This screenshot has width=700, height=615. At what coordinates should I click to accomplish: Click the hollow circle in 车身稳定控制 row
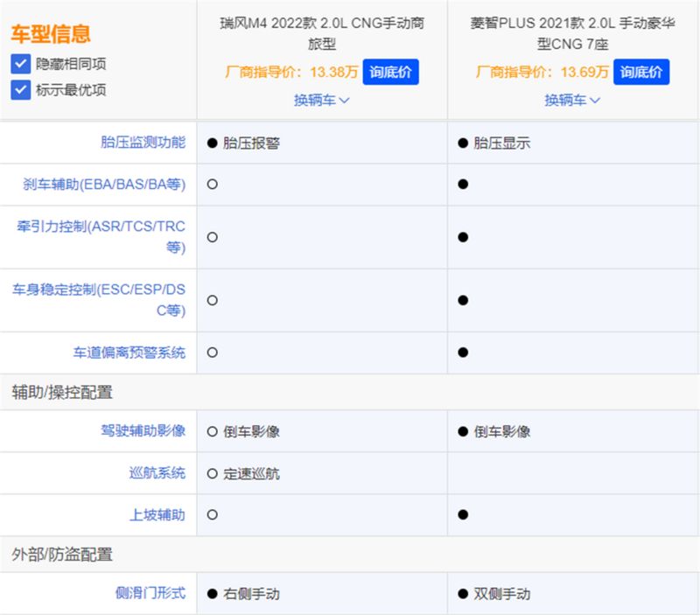213,300
